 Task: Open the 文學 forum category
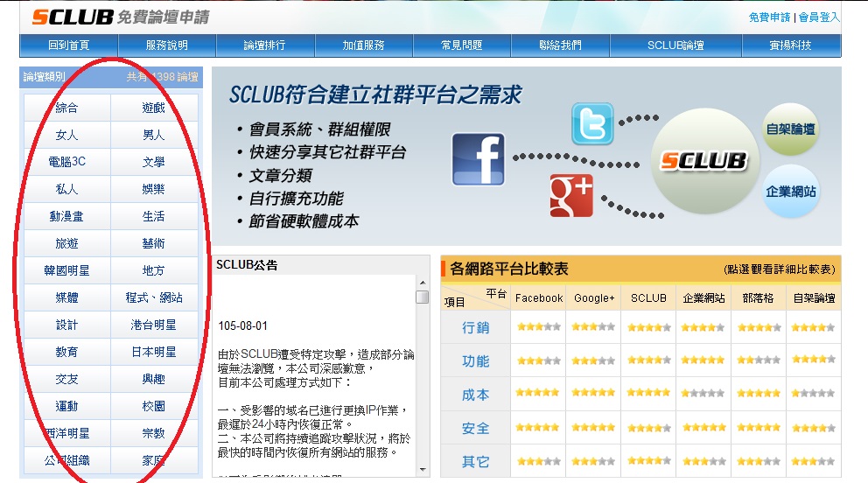point(154,162)
